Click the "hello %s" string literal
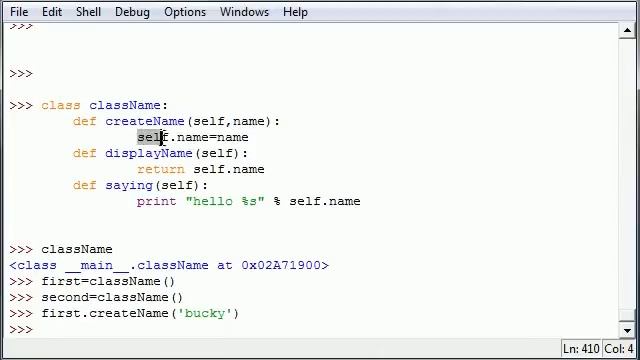 click(225, 202)
